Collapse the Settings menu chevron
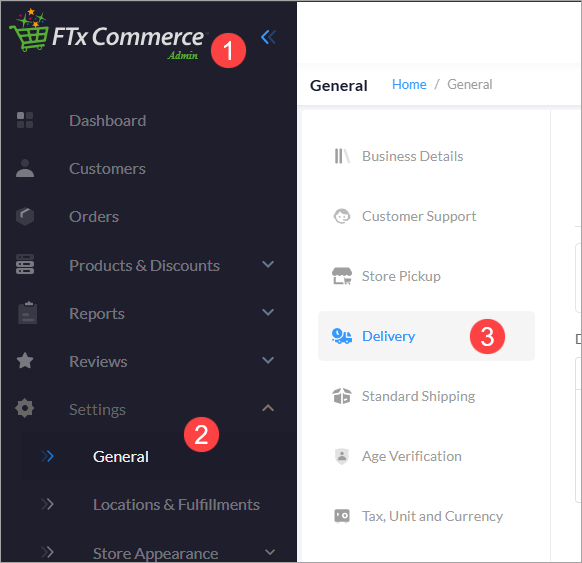The height and width of the screenshot is (563, 582). click(x=268, y=408)
